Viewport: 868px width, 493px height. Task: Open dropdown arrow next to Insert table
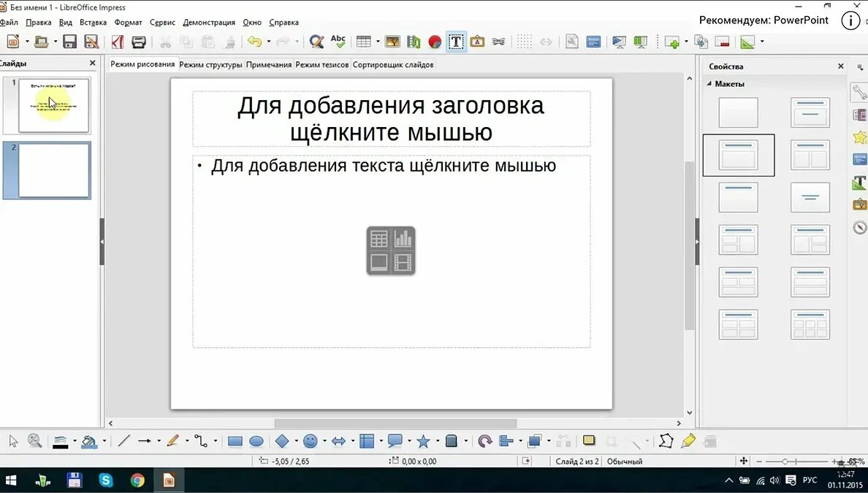point(378,42)
